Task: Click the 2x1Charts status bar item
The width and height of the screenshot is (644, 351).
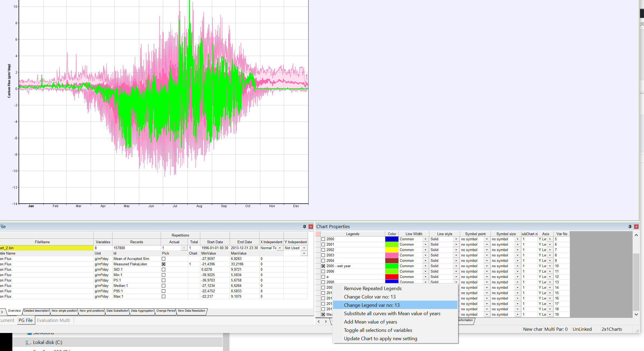Action: [612, 329]
